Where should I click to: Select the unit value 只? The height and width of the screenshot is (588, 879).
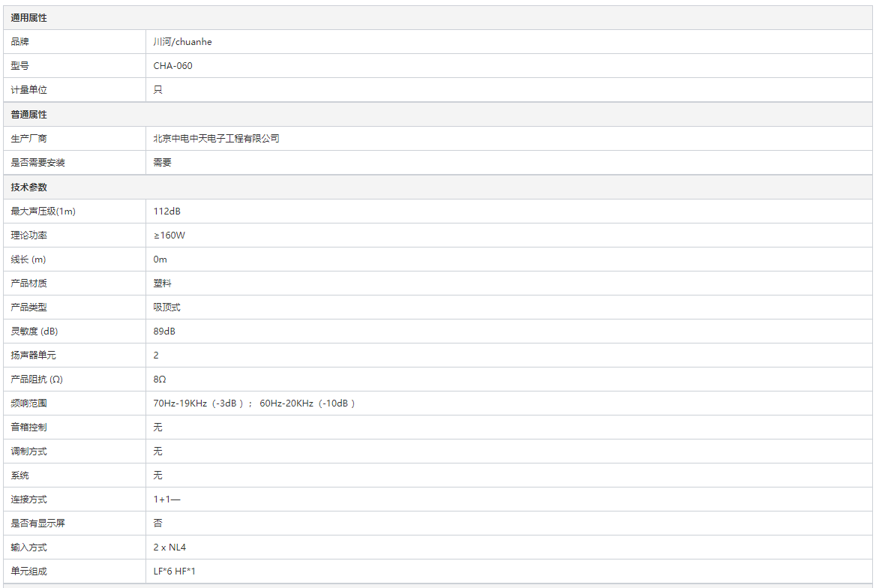click(x=157, y=90)
